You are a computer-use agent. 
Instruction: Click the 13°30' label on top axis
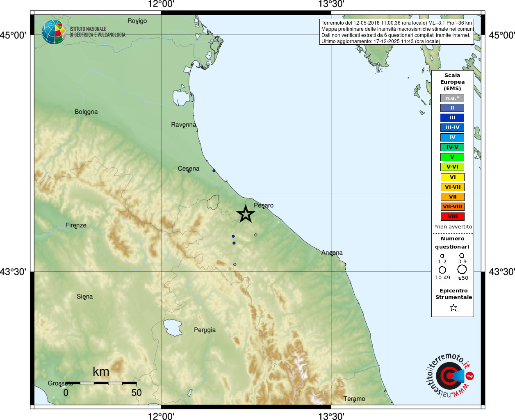coord(331,5)
